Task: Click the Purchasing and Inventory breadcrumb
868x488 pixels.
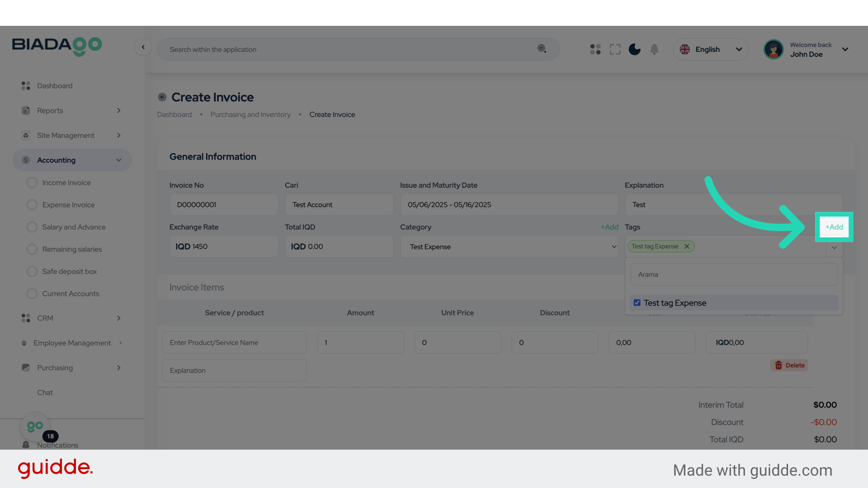Action: point(250,115)
